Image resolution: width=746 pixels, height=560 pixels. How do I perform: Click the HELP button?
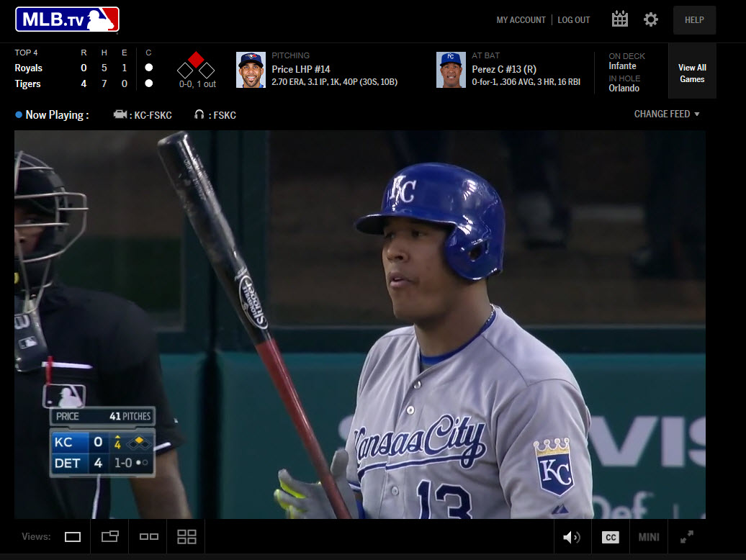tap(694, 20)
